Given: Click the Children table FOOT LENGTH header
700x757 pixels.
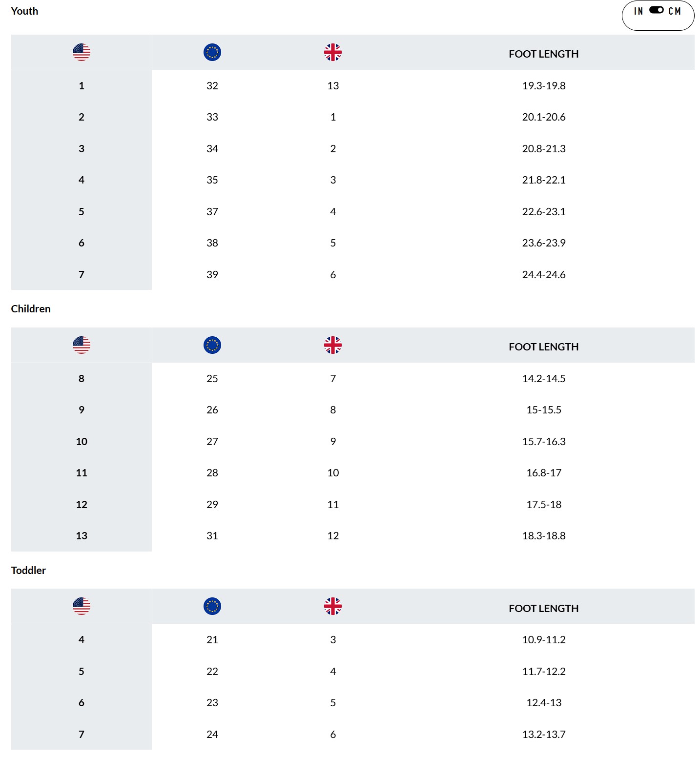Looking at the screenshot, I should [x=544, y=347].
